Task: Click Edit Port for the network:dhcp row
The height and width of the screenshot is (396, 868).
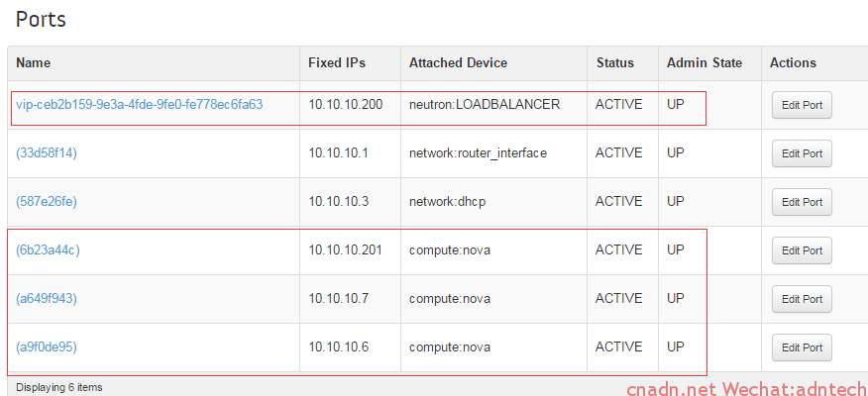Action: coord(803,202)
